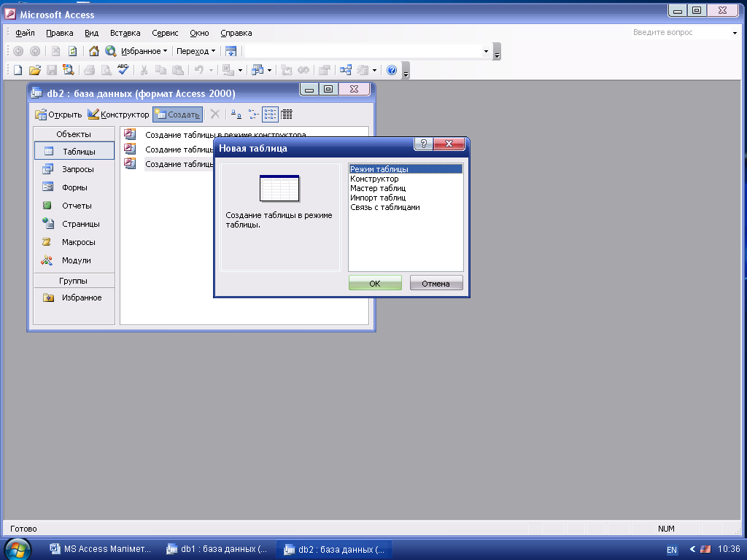This screenshot has height=560, width=747.
Task: Click the Show Only Web Toolbar icon
Action: 231,51
